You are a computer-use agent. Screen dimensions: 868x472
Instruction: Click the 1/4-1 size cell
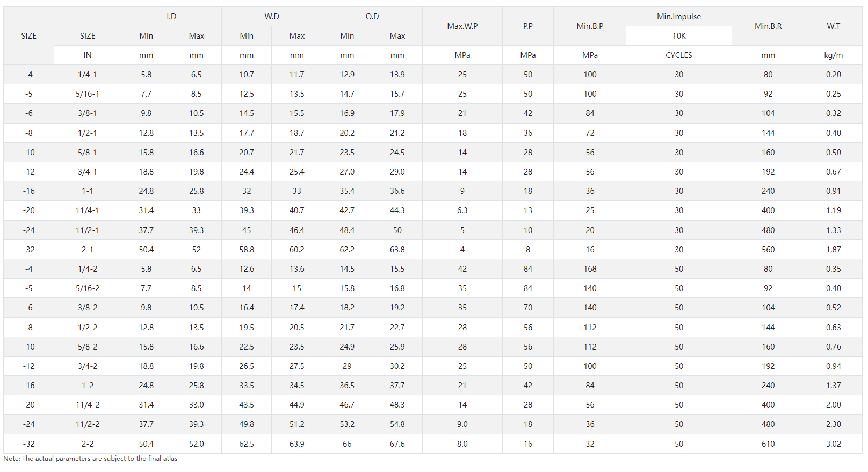click(88, 75)
